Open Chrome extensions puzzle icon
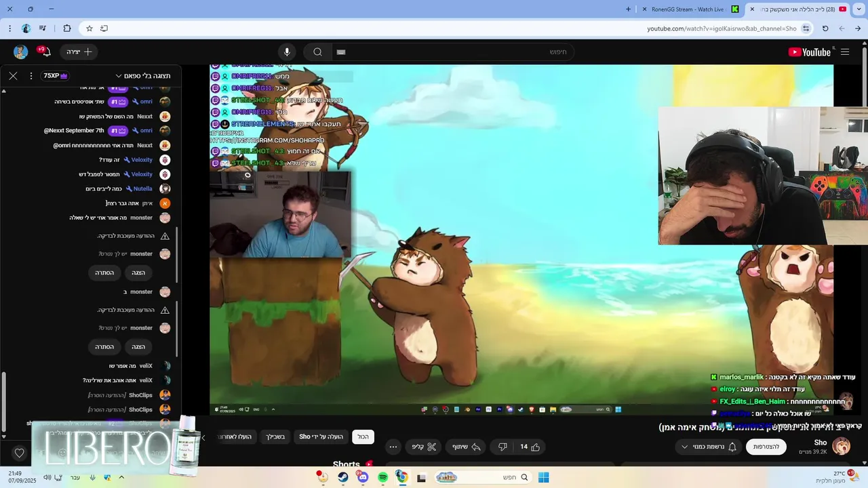 [66, 28]
